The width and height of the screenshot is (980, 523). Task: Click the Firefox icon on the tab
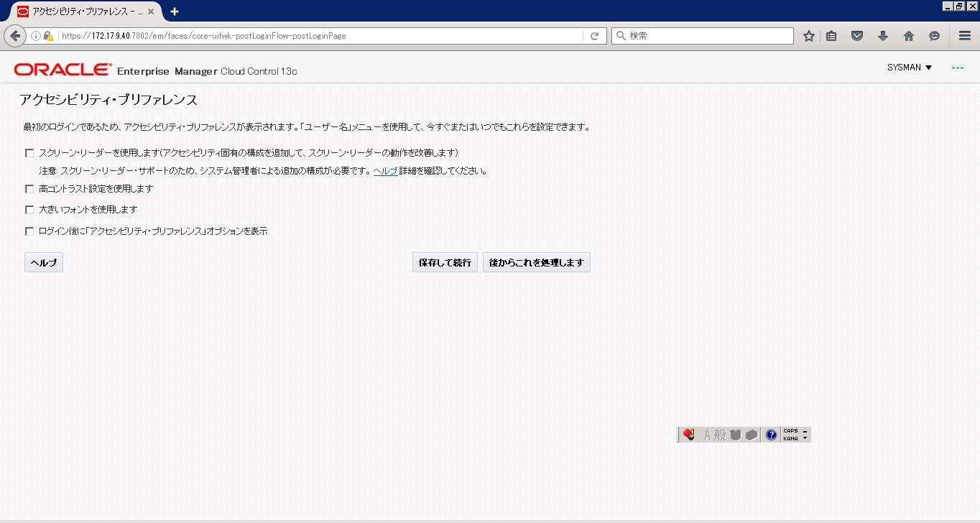23,11
